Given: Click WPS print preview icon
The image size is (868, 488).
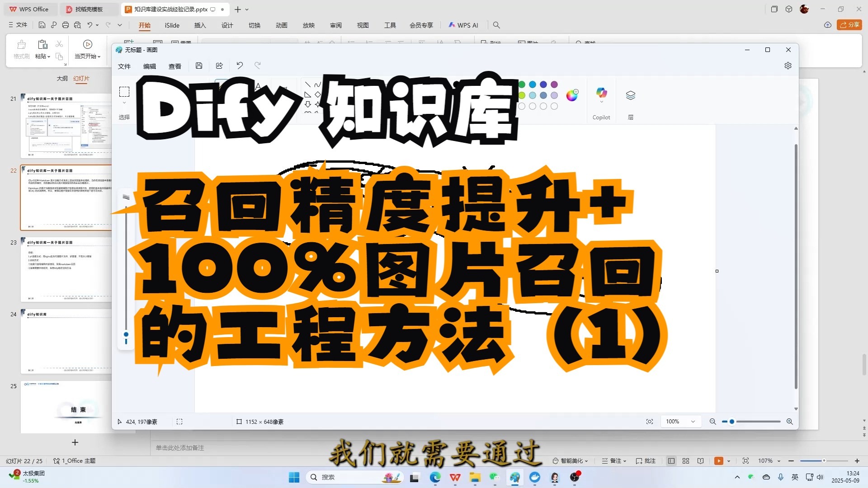Looking at the screenshot, I should pyautogui.click(x=77, y=25).
